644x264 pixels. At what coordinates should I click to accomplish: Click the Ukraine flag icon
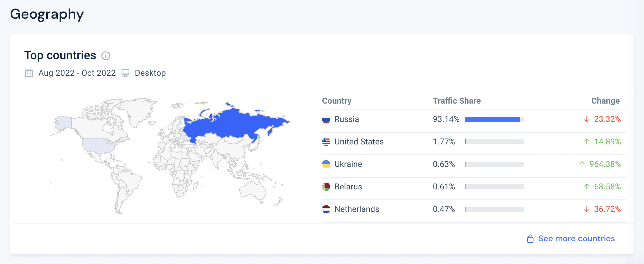click(x=326, y=164)
